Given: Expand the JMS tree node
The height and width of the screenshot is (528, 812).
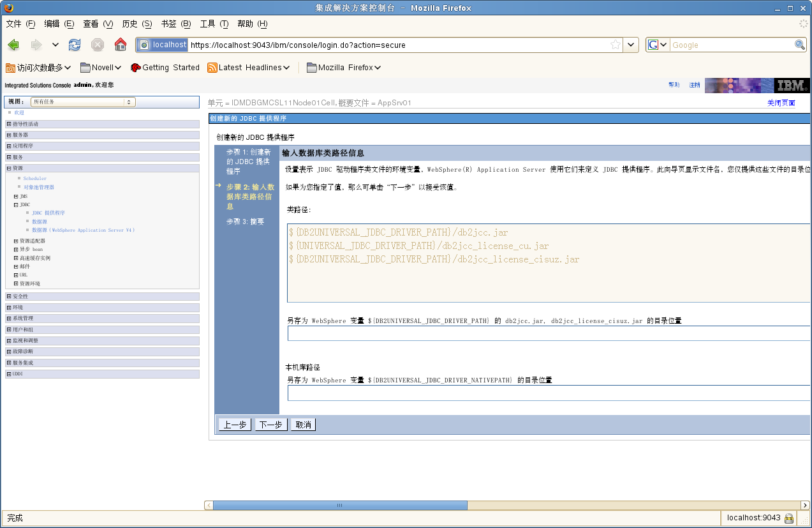Looking at the screenshot, I should point(16,196).
